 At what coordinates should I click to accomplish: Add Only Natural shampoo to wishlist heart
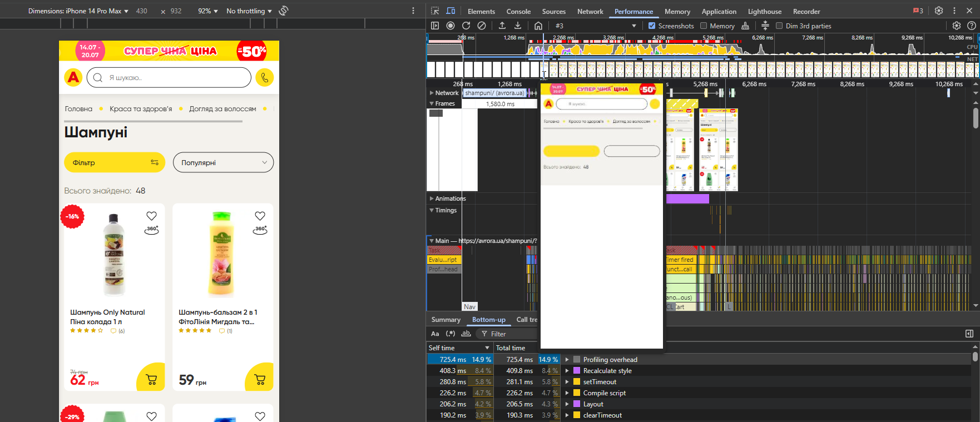tap(151, 216)
